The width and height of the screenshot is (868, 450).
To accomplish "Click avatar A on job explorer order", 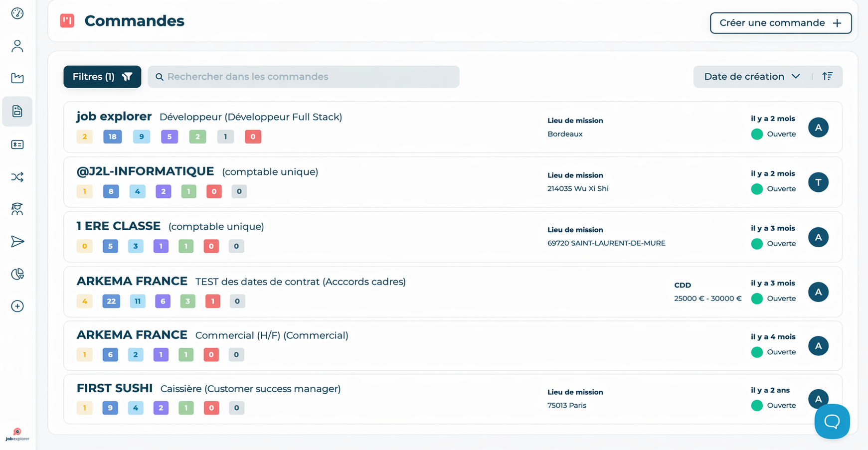I will (818, 128).
